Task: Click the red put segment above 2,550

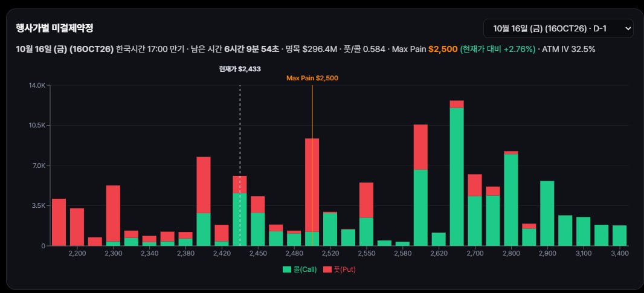Action: (x=366, y=200)
